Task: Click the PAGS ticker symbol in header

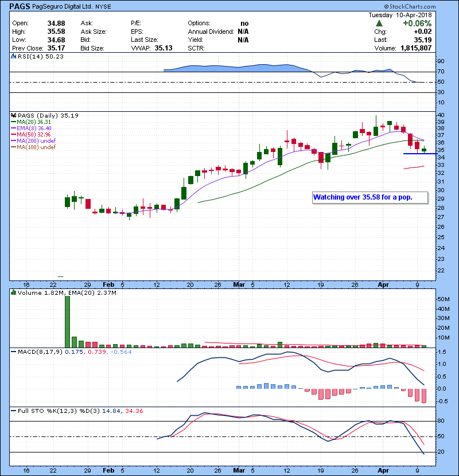Action: pyautogui.click(x=20, y=6)
